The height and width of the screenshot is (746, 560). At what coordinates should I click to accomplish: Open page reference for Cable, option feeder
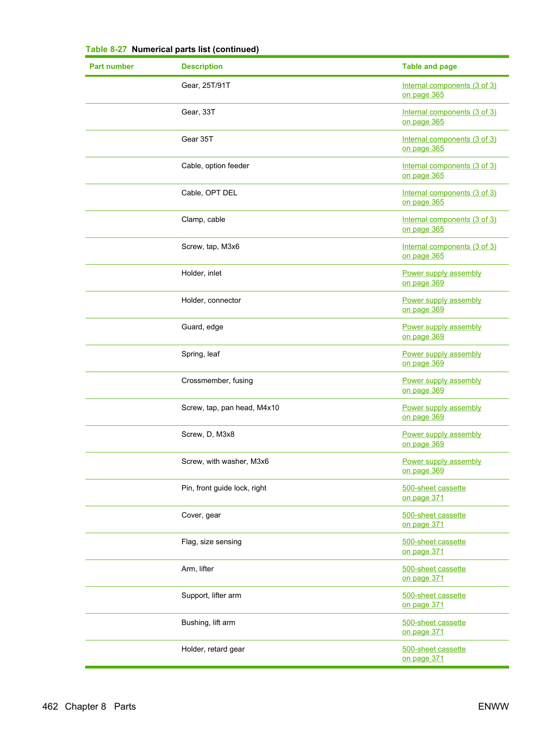pos(449,171)
